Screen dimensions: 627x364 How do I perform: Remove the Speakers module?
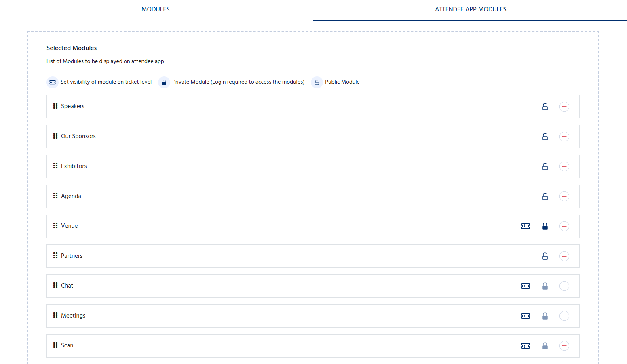[x=564, y=107]
